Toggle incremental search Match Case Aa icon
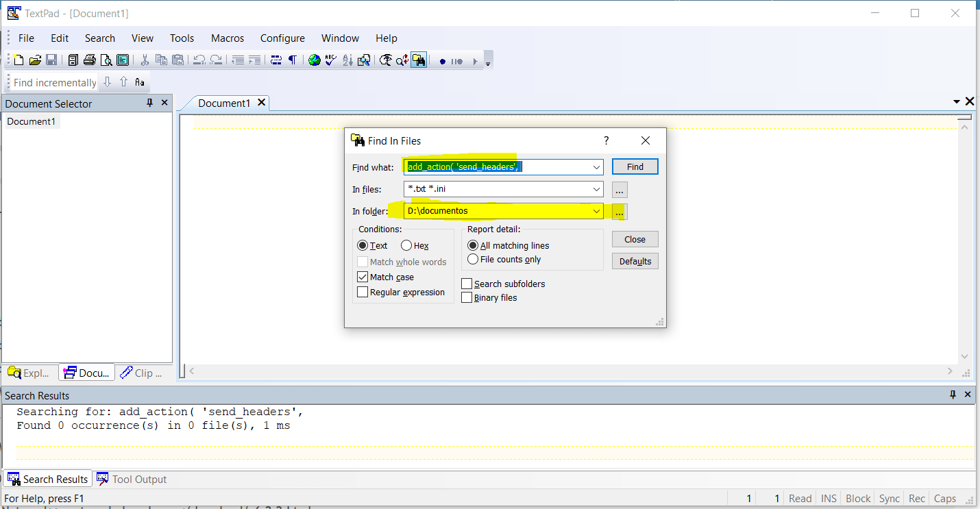The image size is (980, 509). 140,82
